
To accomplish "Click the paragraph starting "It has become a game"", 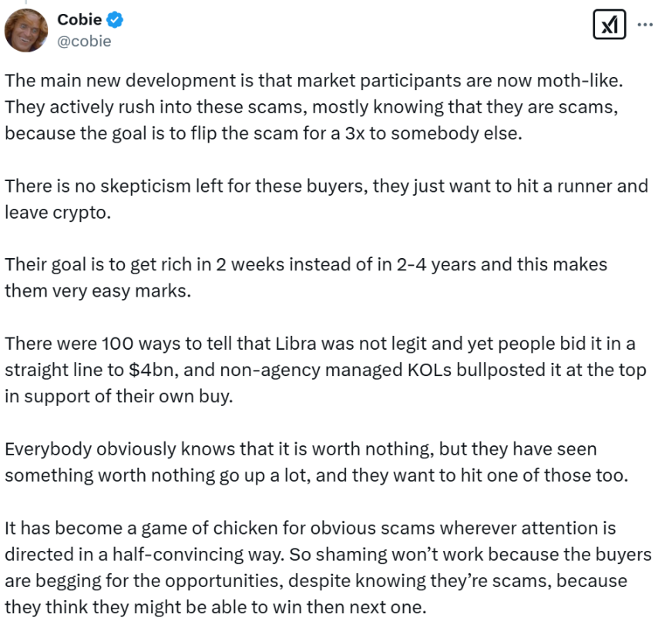I will pyautogui.click(x=324, y=567).
